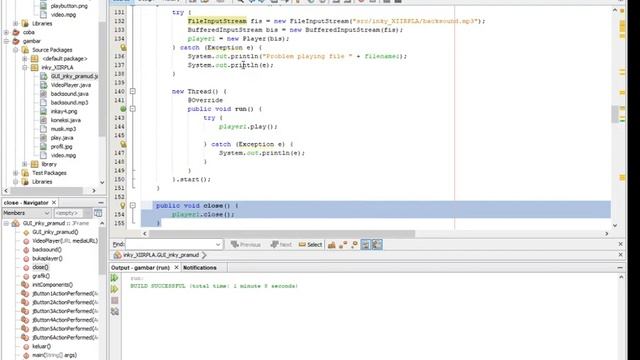Expand the <default package> node

[25, 59]
